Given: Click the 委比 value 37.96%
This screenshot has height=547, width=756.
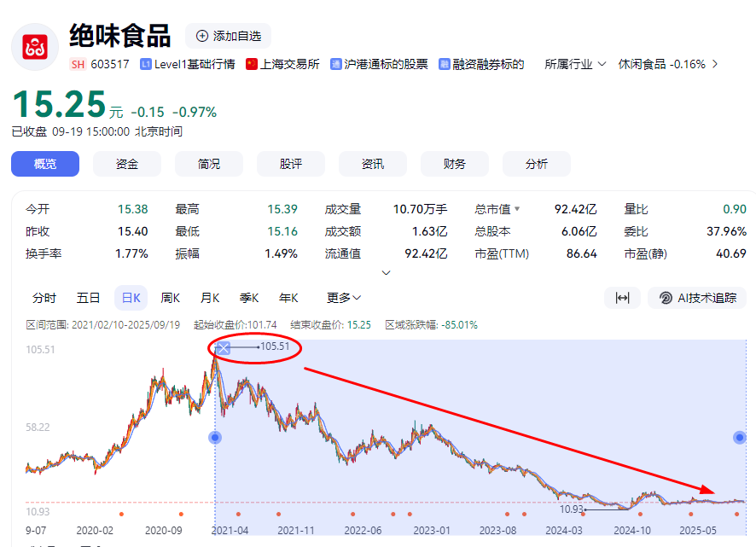Looking at the screenshot, I should 727,231.
